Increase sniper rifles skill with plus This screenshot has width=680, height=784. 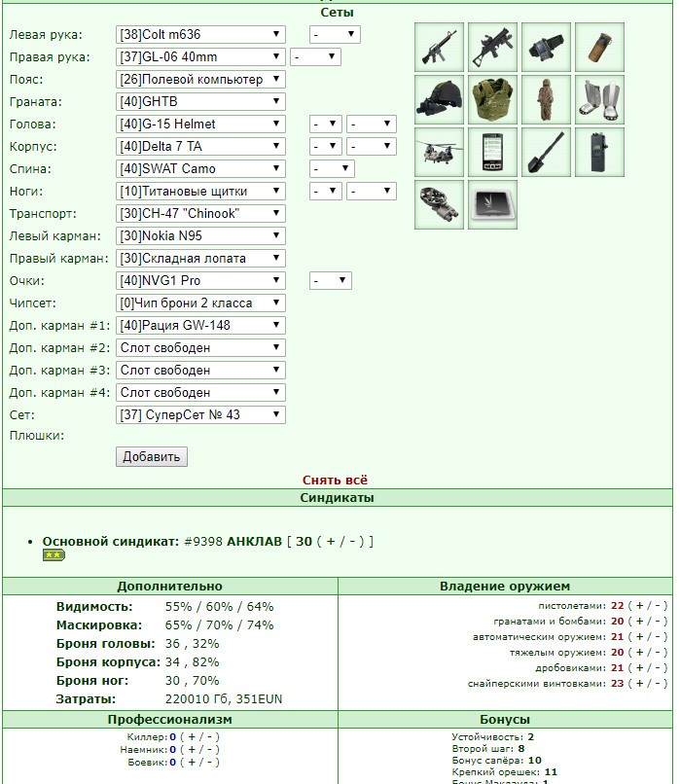639,683
